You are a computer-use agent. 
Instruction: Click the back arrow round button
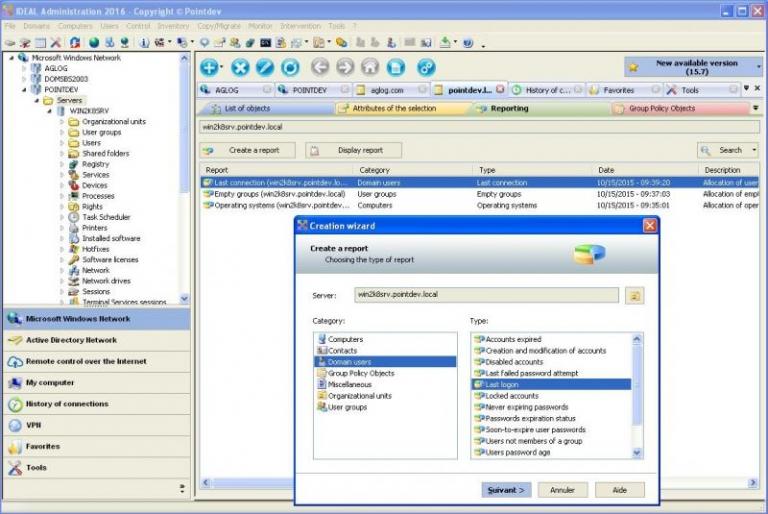click(320, 67)
